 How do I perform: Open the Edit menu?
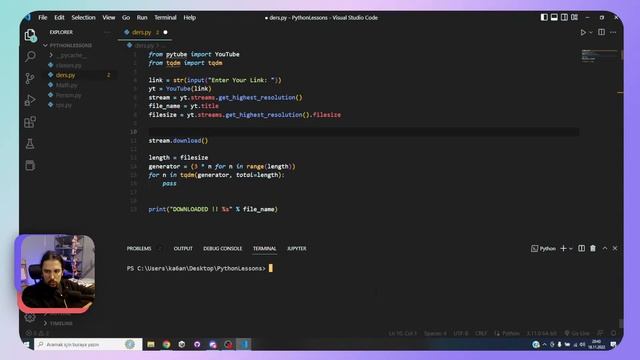pos(59,18)
